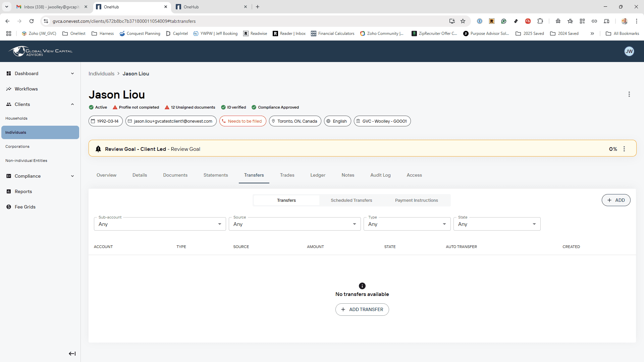Select the Scheduled Transfers sub-tab
Screen dimensions: 644x362
[x=352, y=200]
